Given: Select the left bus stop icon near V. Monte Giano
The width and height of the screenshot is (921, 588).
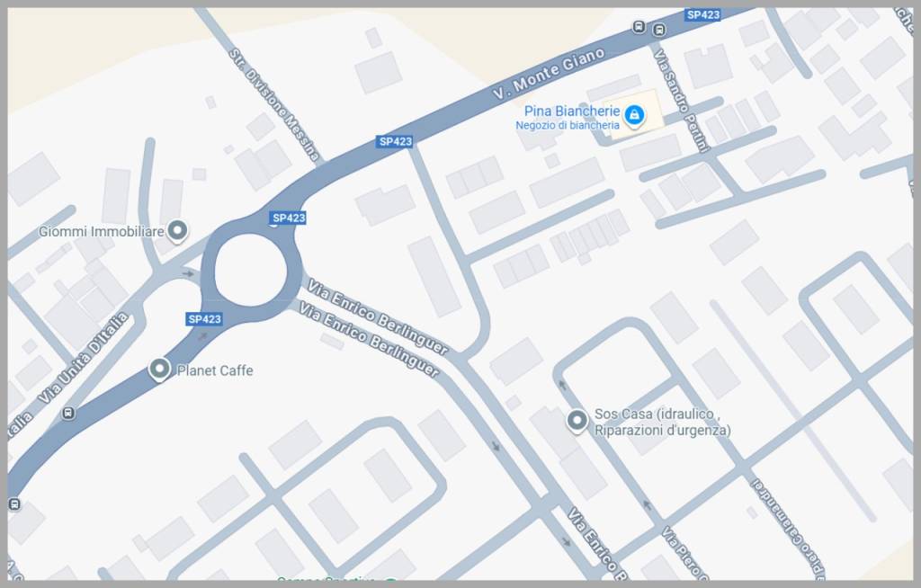Looking at the screenshot, I should (639, 26).
